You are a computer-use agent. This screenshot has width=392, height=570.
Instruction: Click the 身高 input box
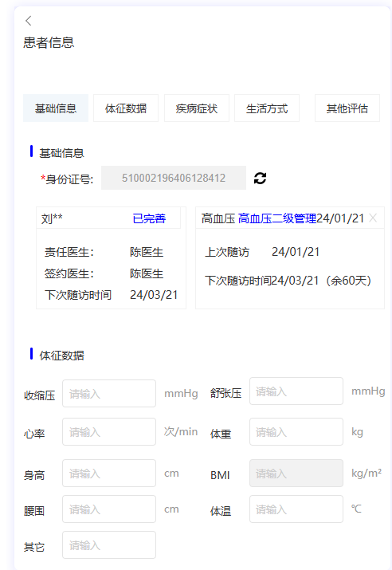(109, 473)
